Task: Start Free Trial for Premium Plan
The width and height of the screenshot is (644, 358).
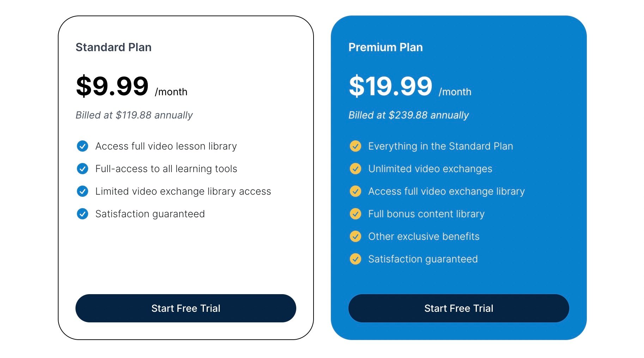Action: [x=459, y=308]
